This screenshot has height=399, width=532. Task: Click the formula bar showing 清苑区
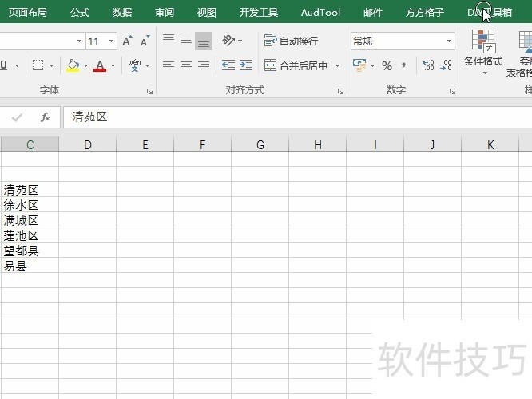click(297, 117)
